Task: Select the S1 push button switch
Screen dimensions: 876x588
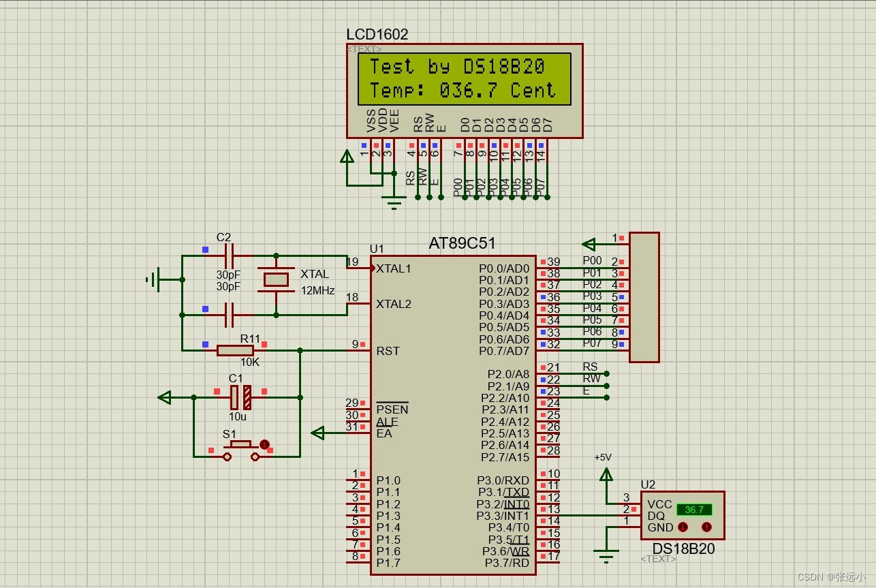Action: [x=241, y=450]
